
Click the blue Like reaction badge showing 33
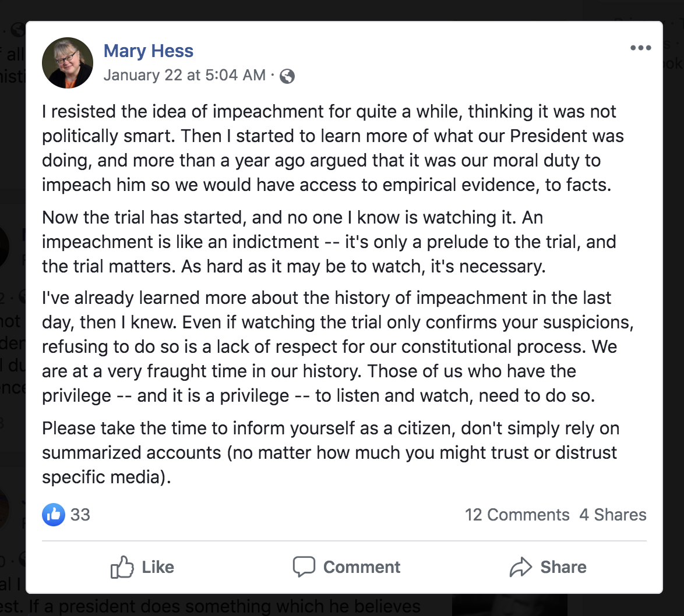click(53, 515)
